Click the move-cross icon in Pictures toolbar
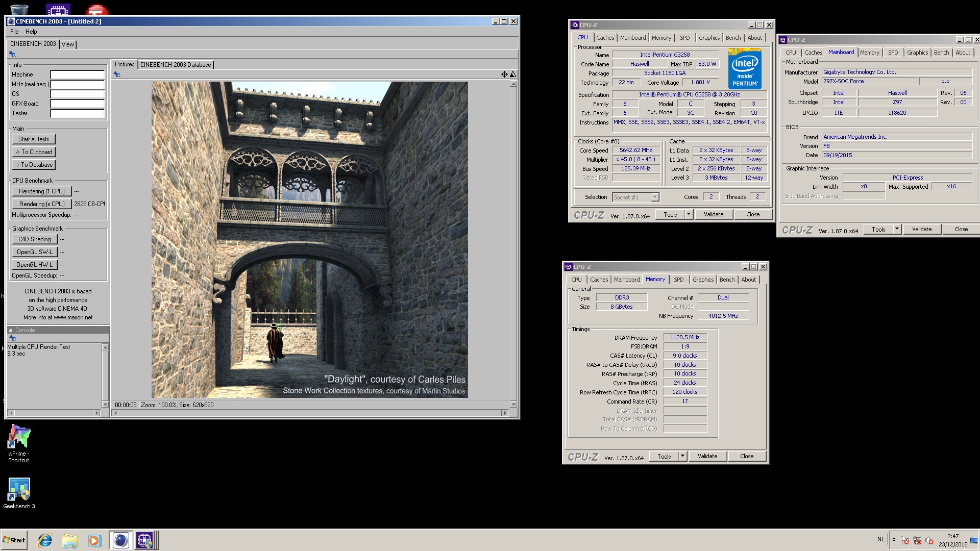980x551 pixels. 504,74
